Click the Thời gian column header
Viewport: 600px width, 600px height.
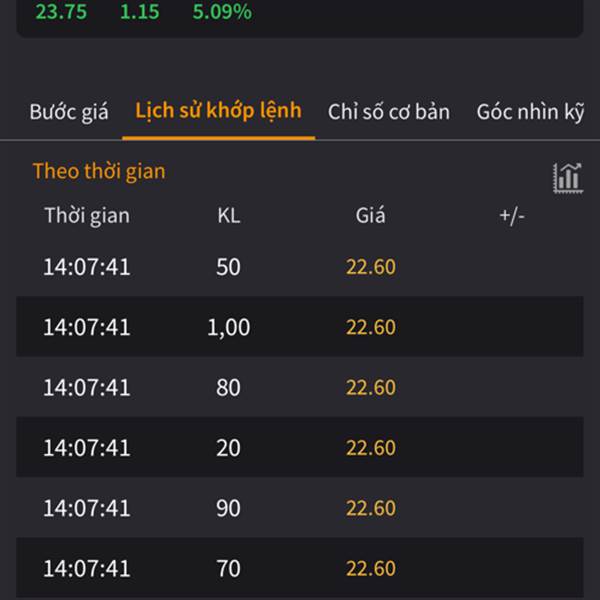87,215
